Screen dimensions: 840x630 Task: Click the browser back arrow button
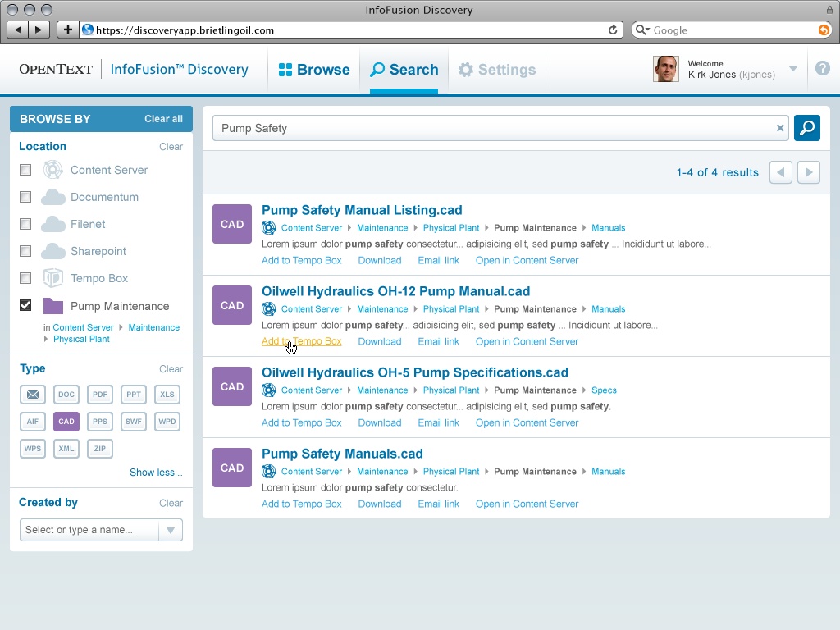tap(18, 30)
